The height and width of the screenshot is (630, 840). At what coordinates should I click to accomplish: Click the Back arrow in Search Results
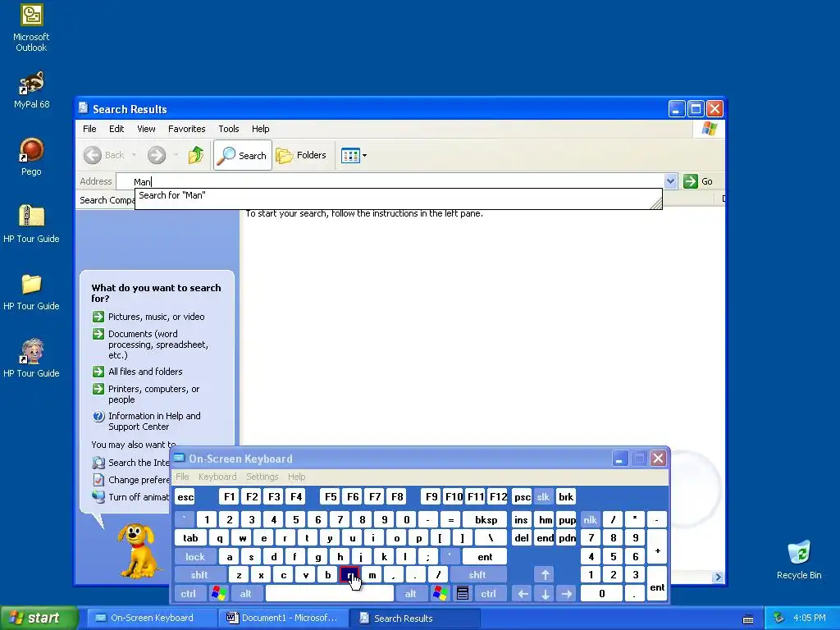pyautogui.click(x=104, y=155)
